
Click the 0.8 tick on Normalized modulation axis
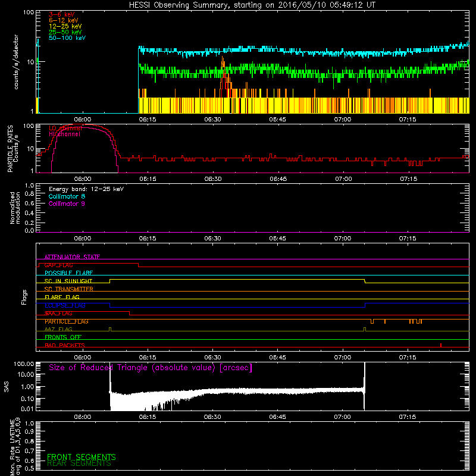point(29,193)
